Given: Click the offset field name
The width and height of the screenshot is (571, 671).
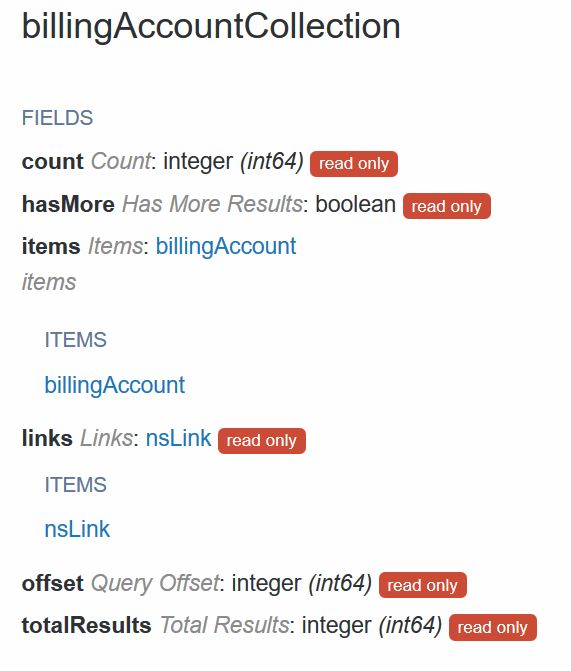Looking at the screenshot, I should click(52, 583).
